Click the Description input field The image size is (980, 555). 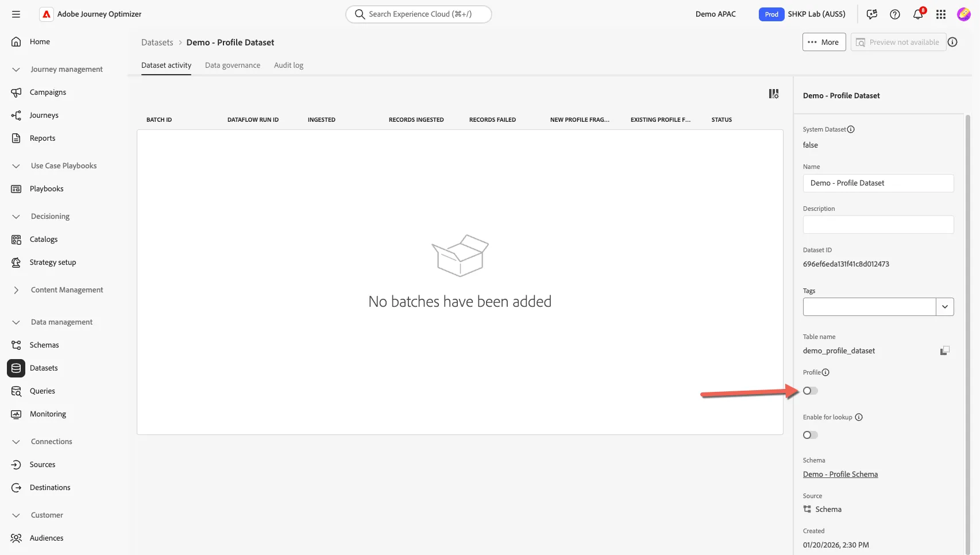click(x=878, y=225)
